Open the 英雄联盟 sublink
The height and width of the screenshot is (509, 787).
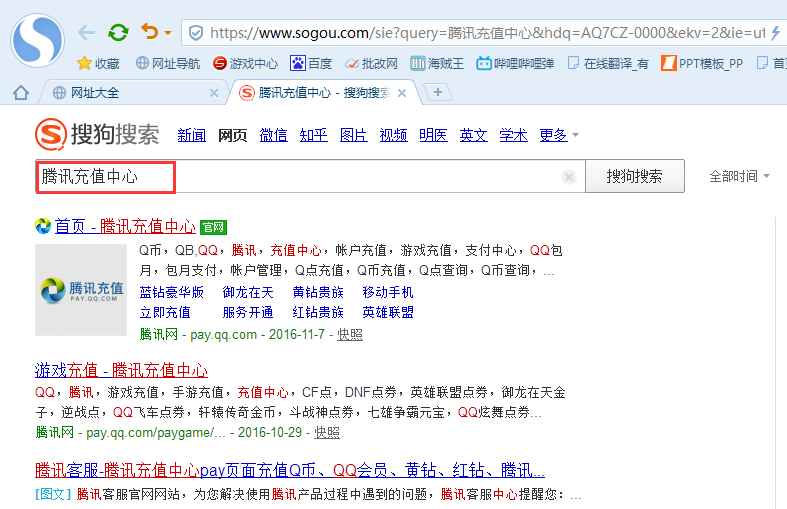[388, 312]
